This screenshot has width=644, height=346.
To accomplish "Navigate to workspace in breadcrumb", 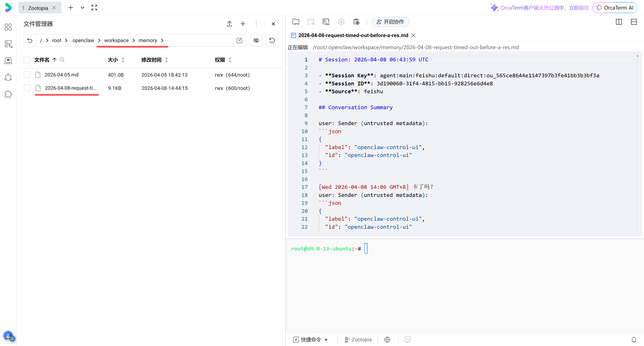I will pyautogui.click(x=116, y=40).
